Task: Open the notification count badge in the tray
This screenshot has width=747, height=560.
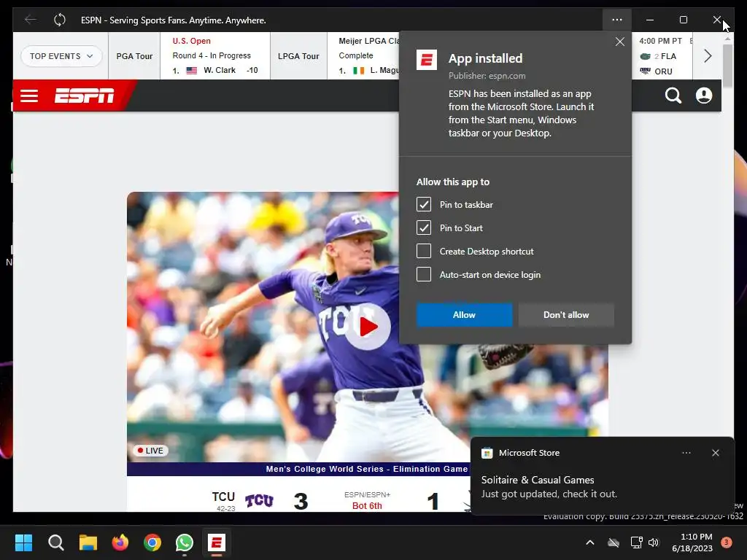Action: (x=727, y=542)
